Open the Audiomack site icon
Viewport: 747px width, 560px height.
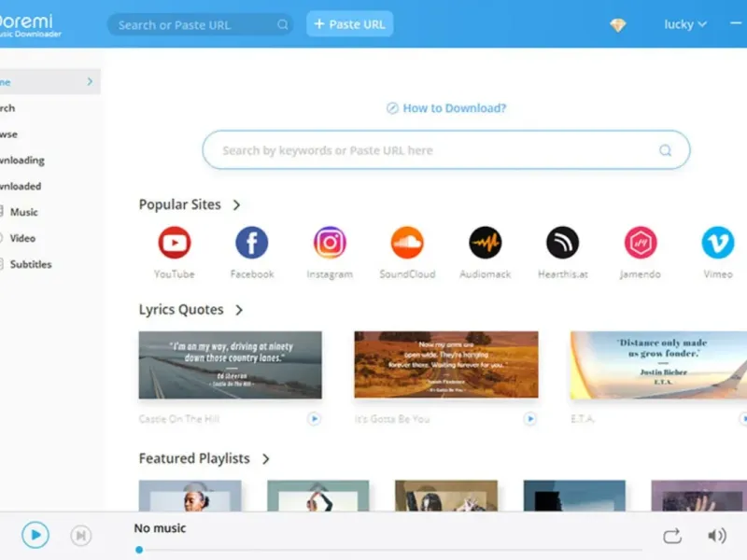click(485, 243)
